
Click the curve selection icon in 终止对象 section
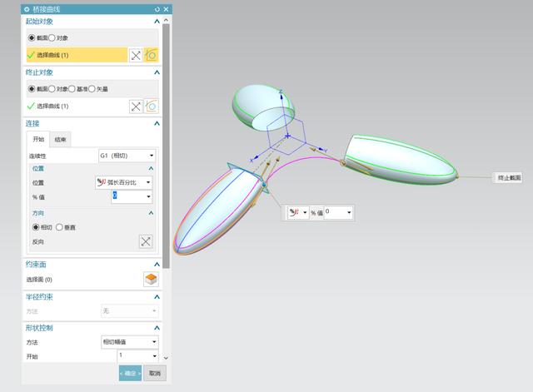click(x=152, y=107)
